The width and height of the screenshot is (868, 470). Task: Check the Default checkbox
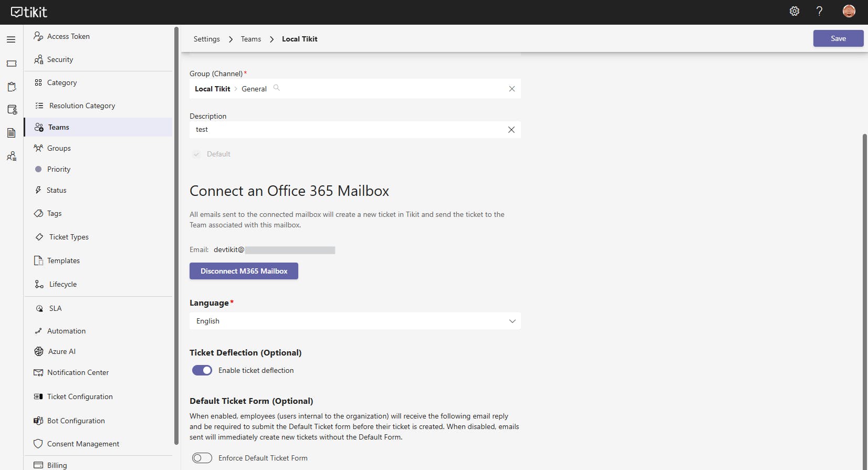pyautogui.click(x=197, y=154)
